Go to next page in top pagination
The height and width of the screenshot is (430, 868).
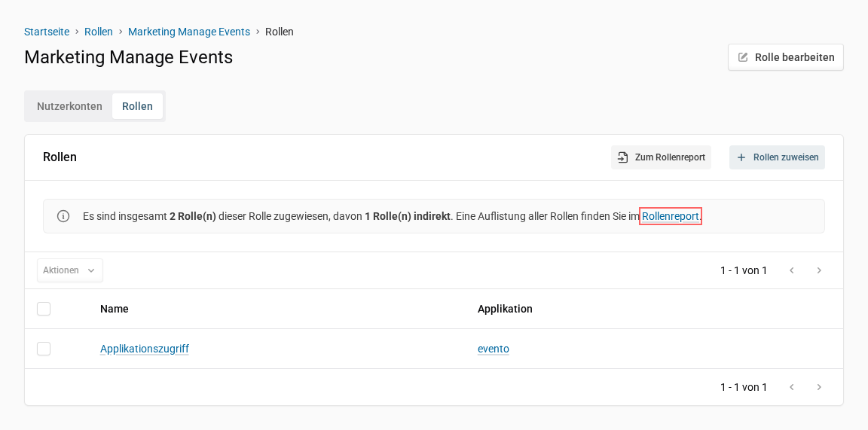819,270
